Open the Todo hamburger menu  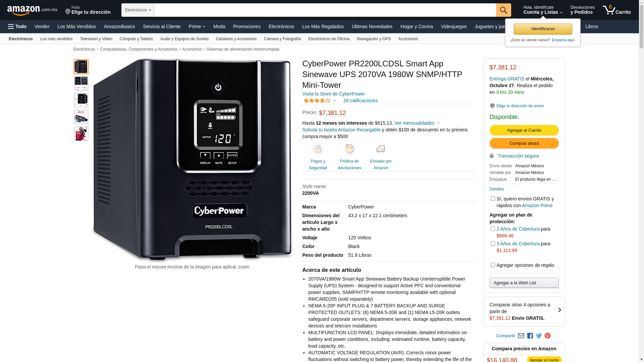click(x=17, y=26)
